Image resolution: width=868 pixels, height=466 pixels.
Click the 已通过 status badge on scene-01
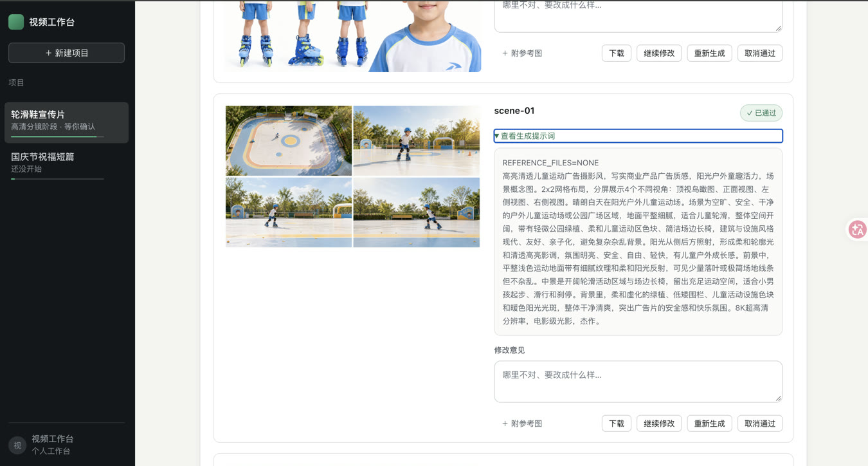761,113
